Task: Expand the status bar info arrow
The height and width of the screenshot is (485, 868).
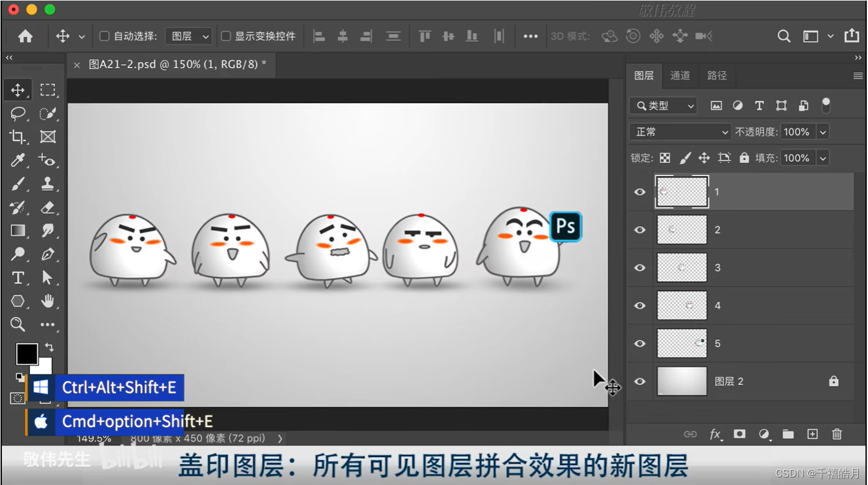Action: (280, 438)
